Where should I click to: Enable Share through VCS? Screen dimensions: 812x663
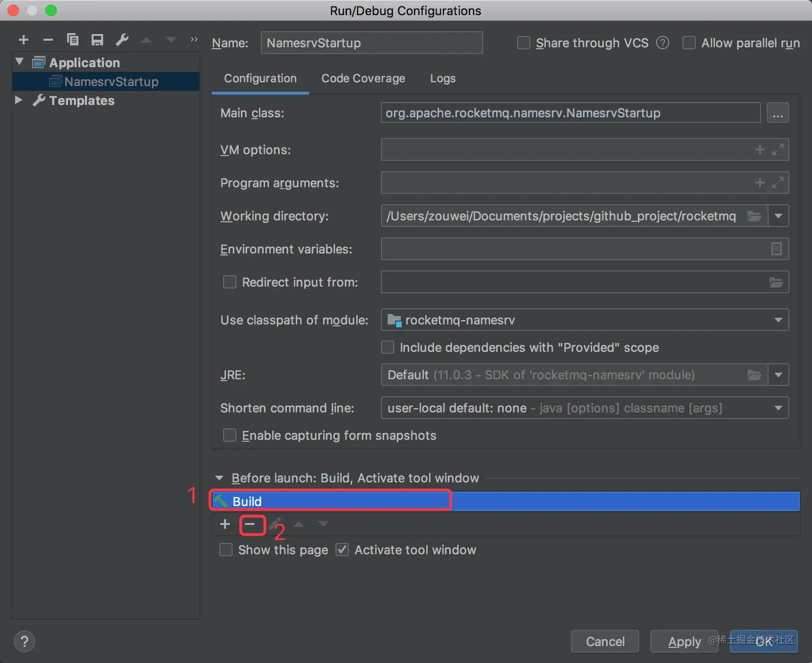point(524,43)
